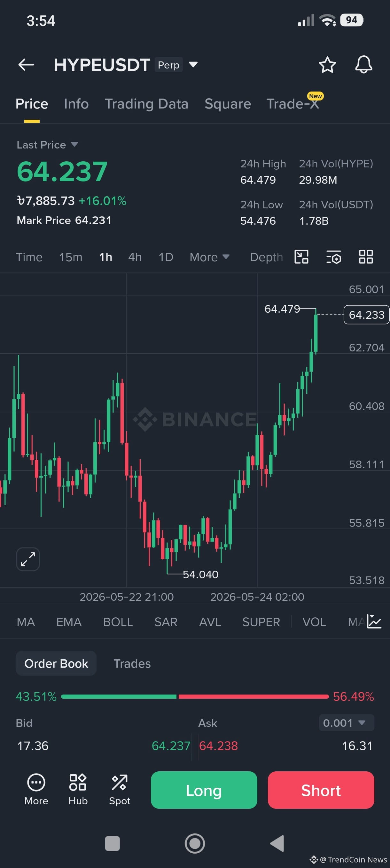
Task: Toggle the SUPER indicator
Action: [261, 622]
